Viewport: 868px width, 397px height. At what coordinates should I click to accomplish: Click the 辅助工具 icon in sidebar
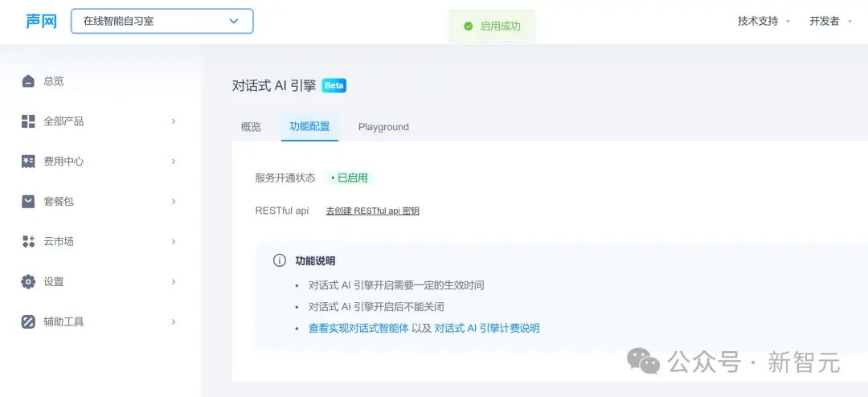28,321
